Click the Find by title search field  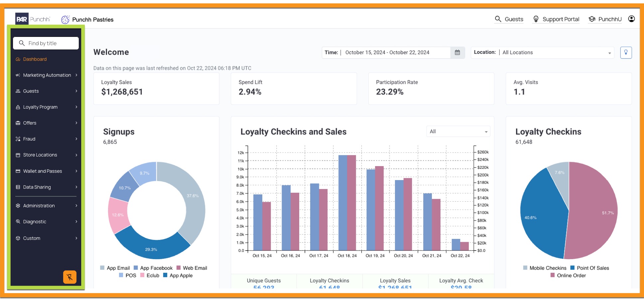pos(46,43)
